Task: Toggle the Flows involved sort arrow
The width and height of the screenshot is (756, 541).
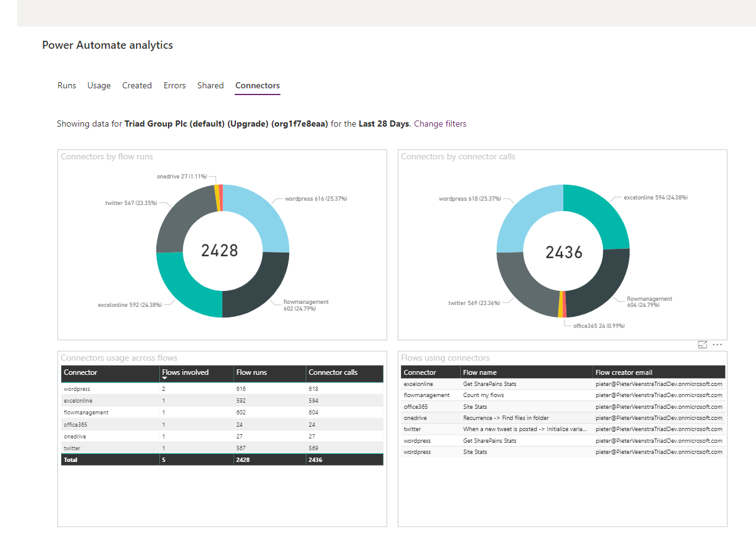Action: [x=165, y=379]
